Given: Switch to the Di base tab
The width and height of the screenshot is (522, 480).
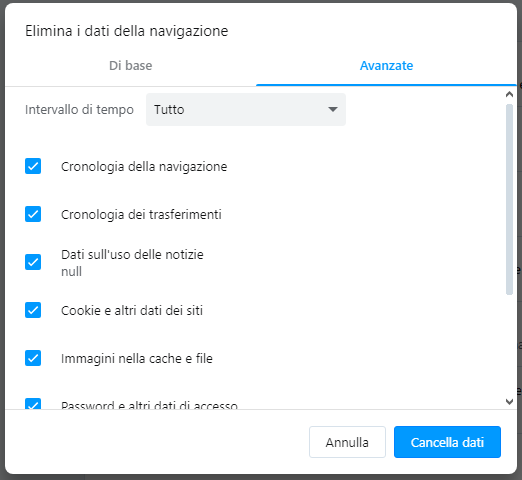Looking at the screenshot, I should tap(131, 66).
